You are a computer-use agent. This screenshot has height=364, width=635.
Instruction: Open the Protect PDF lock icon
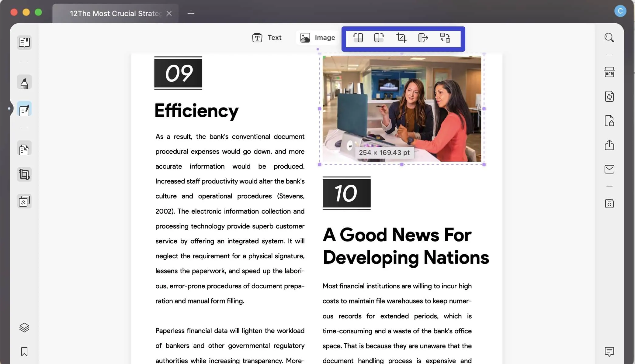coord(609,121)
